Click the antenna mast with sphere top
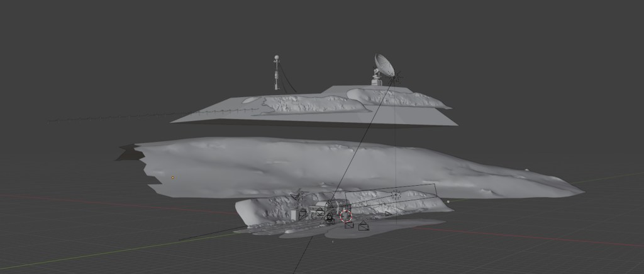The width and height of the screenshot is (644, 274). pos(275,72)
